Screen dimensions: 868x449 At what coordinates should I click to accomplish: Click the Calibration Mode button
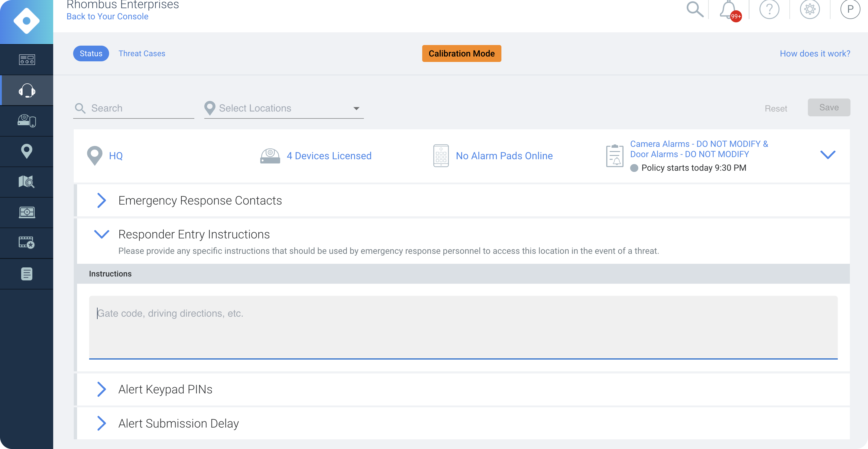pyautogui.click(x=461, y=53)
